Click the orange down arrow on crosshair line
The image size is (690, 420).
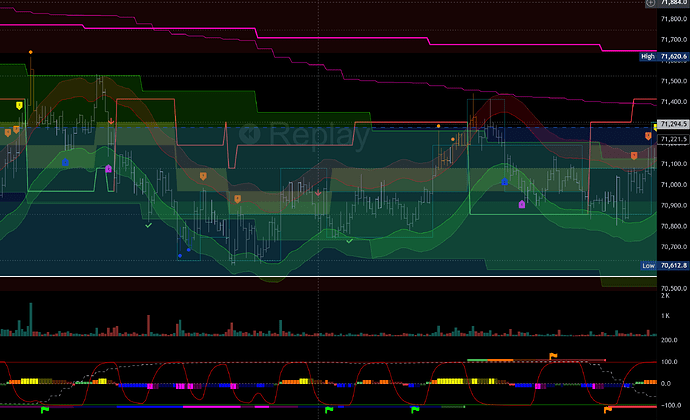(x=318, y=192)
